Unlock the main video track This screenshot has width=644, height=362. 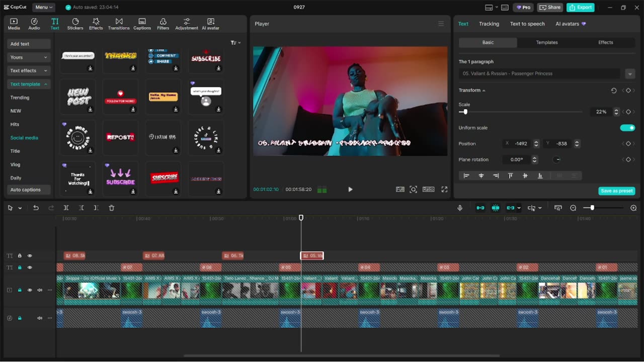click(20, 290)
